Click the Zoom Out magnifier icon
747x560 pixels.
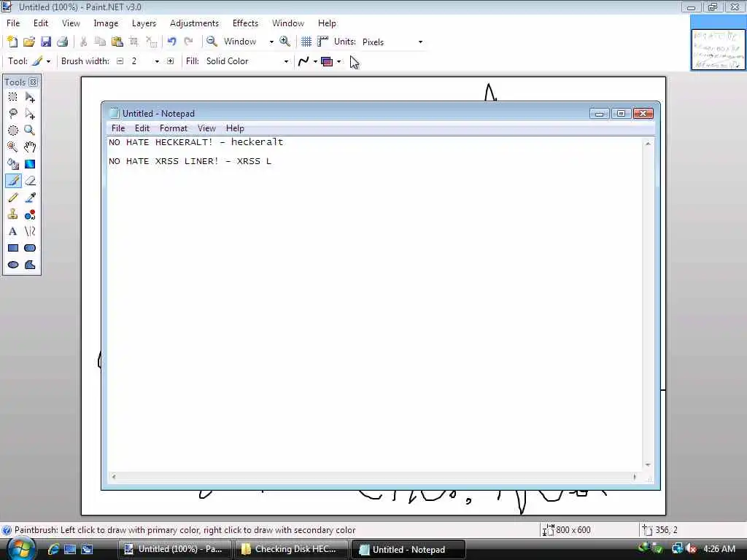(x=212, y=42)
